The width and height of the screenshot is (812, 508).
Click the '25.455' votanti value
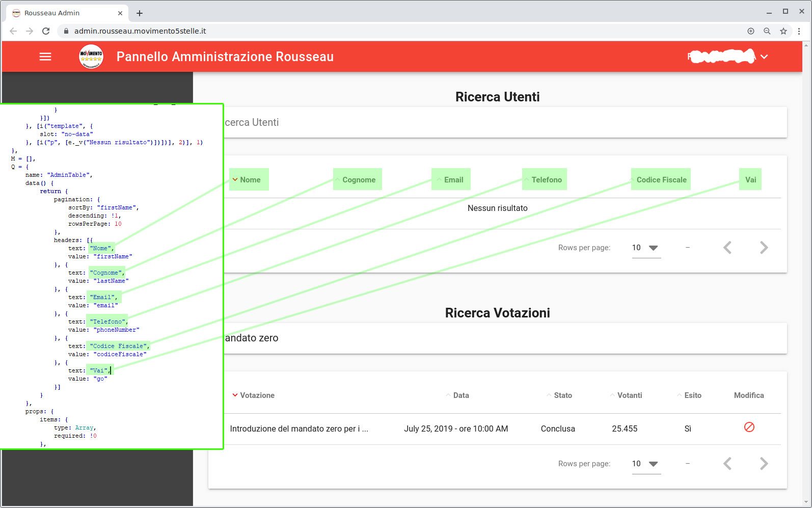[x=625, y=429]
